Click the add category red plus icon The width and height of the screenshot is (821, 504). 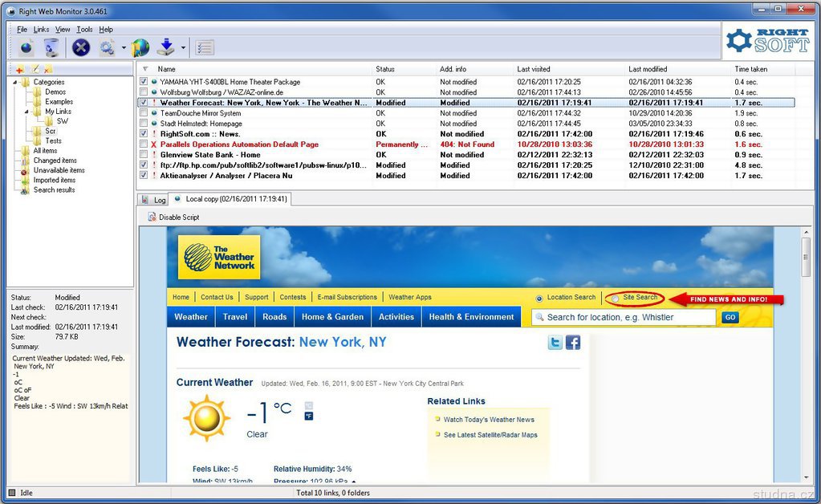click(20, 70)
